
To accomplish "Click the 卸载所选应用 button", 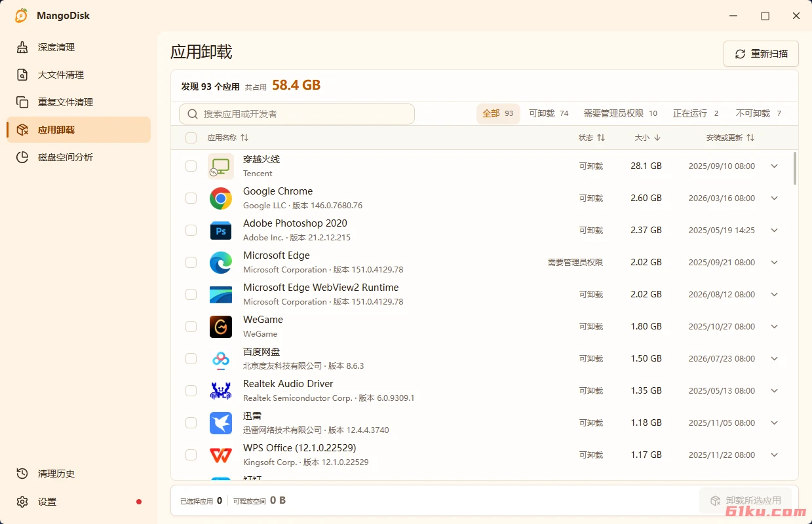I will tap(746, 500).
